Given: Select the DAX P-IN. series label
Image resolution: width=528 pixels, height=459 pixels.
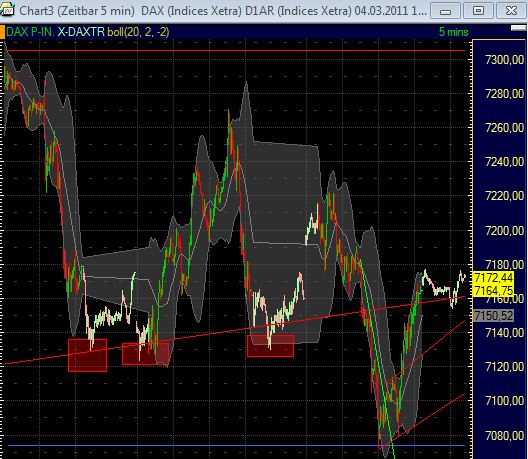Looking at the screenshot, I should point(30,32).
